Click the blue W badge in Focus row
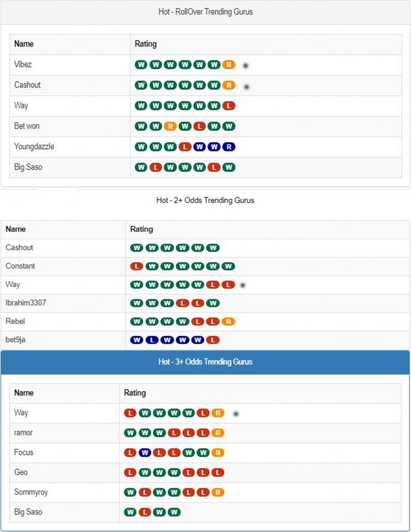 [145, 453]
